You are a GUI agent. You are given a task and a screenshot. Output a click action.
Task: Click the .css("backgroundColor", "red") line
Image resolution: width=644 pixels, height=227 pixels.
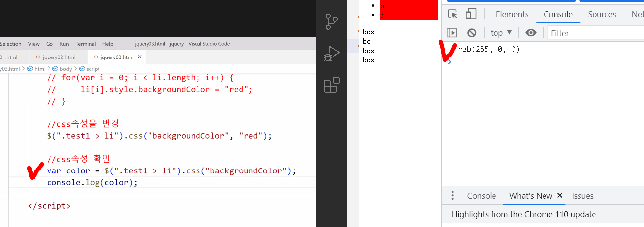159,135
